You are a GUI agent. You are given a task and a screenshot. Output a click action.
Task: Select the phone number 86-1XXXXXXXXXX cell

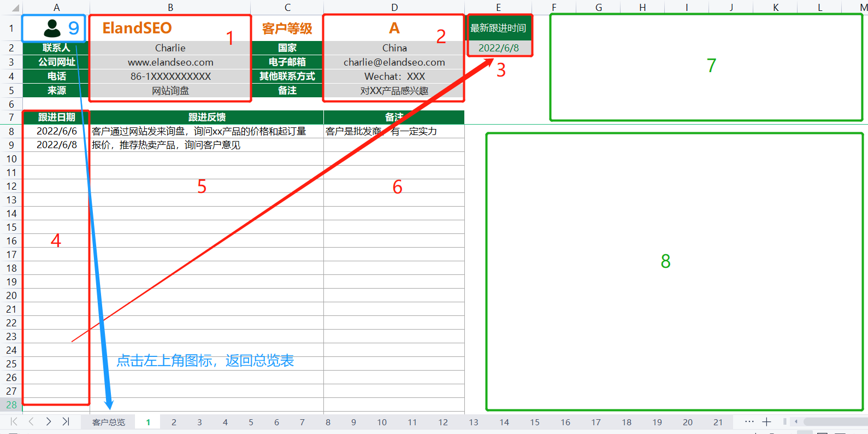(x=170, y=76)
